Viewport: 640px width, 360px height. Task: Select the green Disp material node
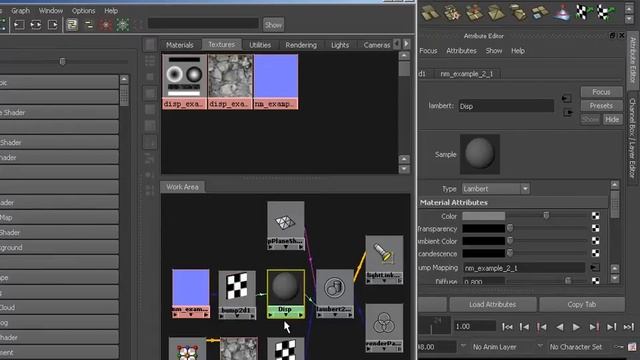[x=286, y=294]
